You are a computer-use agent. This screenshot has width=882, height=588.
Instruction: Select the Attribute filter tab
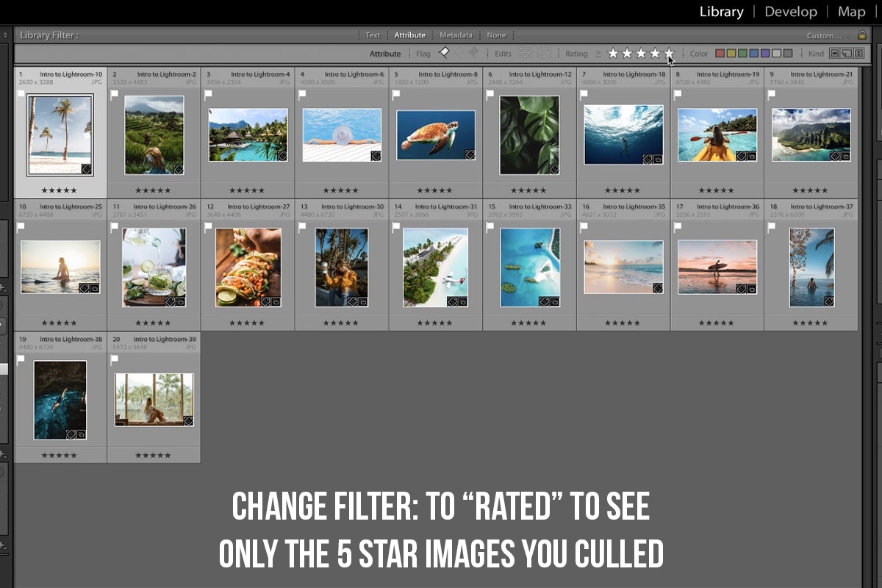(x=409, y=35)
